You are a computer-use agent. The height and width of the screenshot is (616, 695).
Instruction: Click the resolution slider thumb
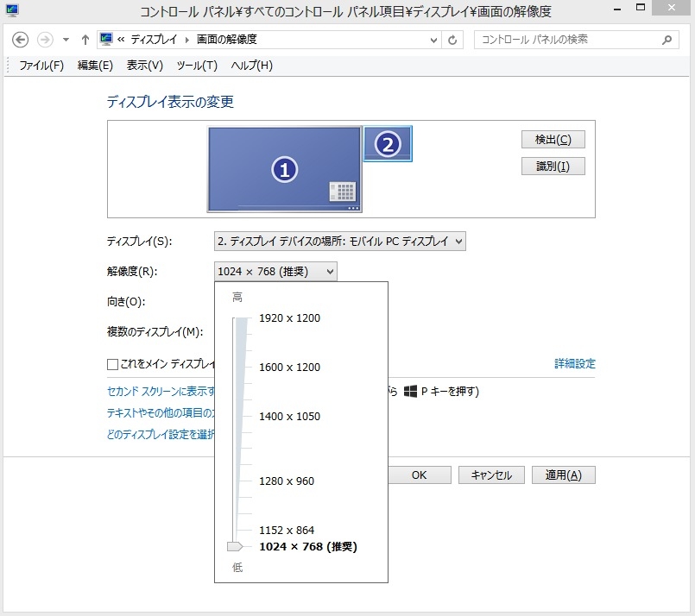pos(235,546)
